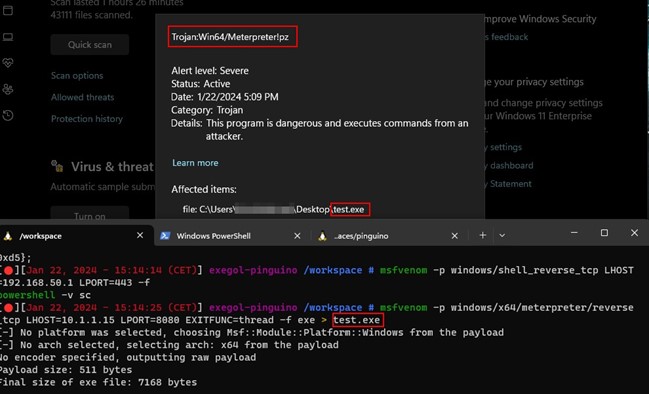
Task: Click the Quick scan button
Action: (x=89, y=45)
